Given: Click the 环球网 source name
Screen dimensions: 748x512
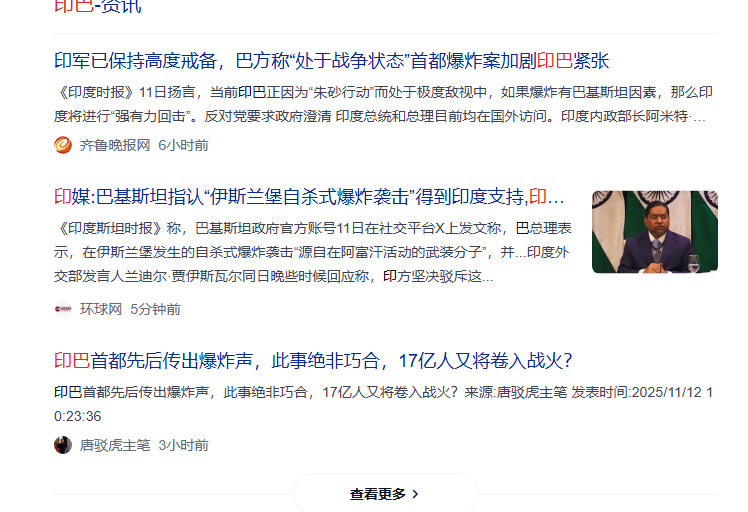Looking at the screenshot, I should 101,309.
